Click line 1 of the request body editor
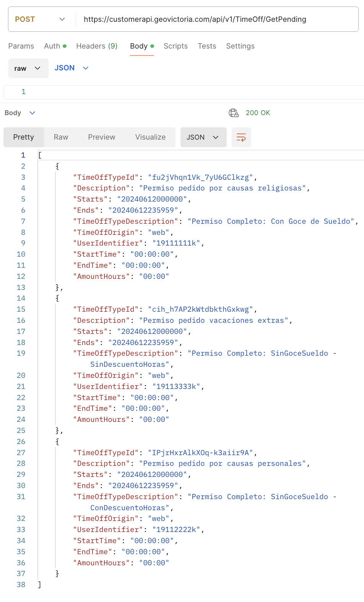The width and height of the screenshot is (364, 602). point(191,92)
